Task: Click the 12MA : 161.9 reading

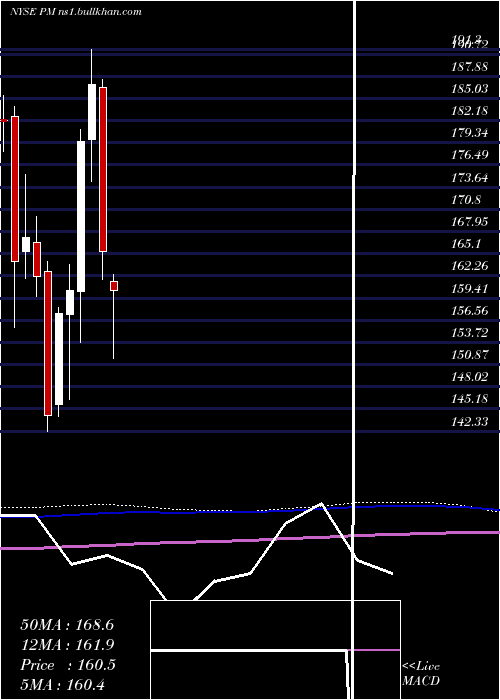Action: point(67,645)
